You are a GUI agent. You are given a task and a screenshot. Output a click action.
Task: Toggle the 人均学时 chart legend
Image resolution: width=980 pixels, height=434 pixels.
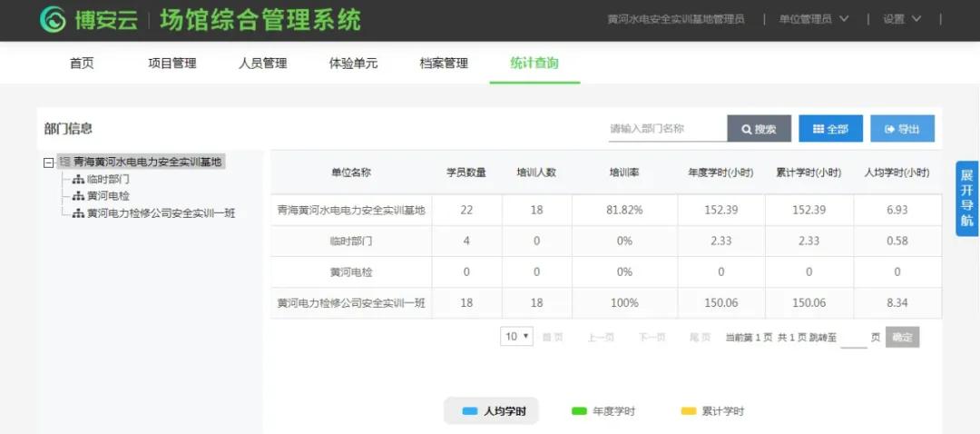[x=492, y=411]
